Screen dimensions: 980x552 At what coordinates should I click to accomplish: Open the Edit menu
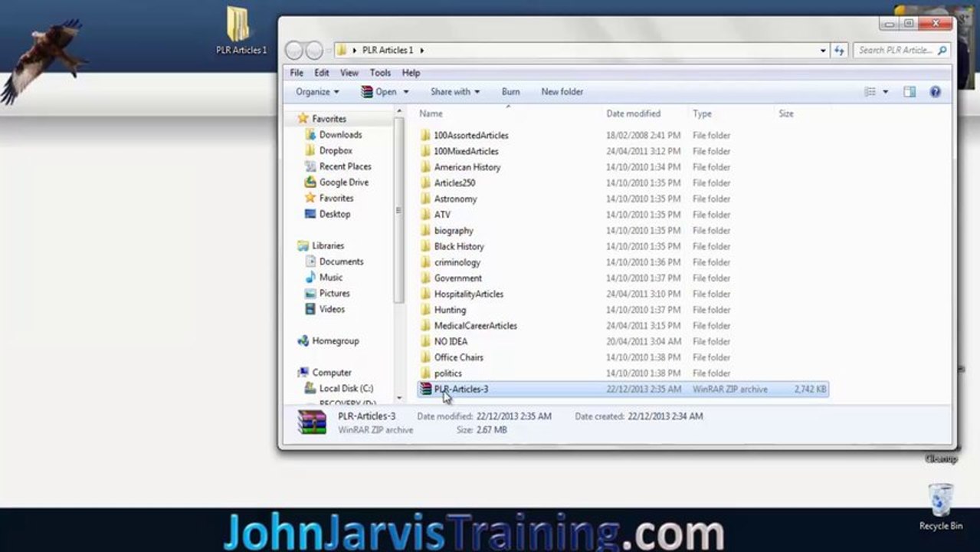tap(322, 73)
